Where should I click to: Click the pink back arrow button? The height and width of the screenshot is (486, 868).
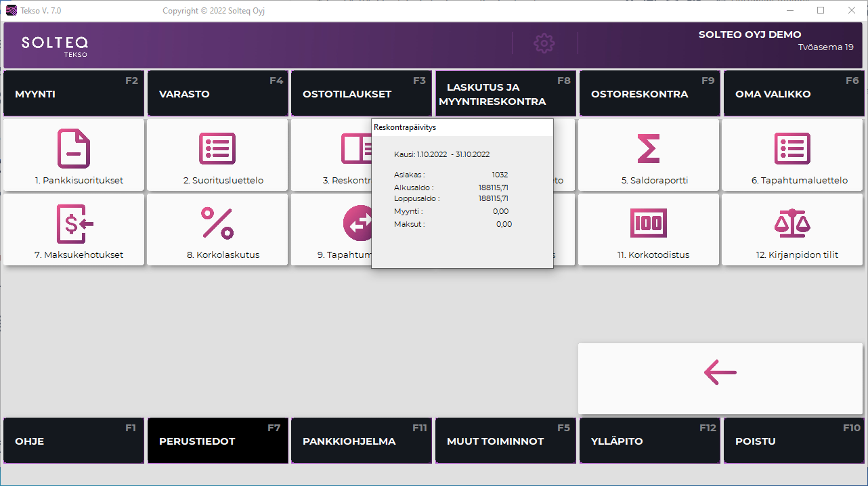coord(720,372)
